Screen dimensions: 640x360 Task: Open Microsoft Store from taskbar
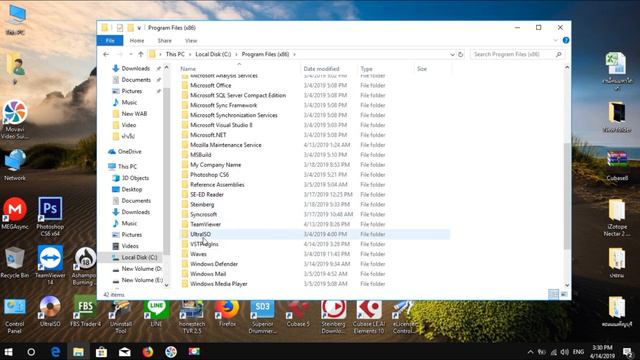101,352
